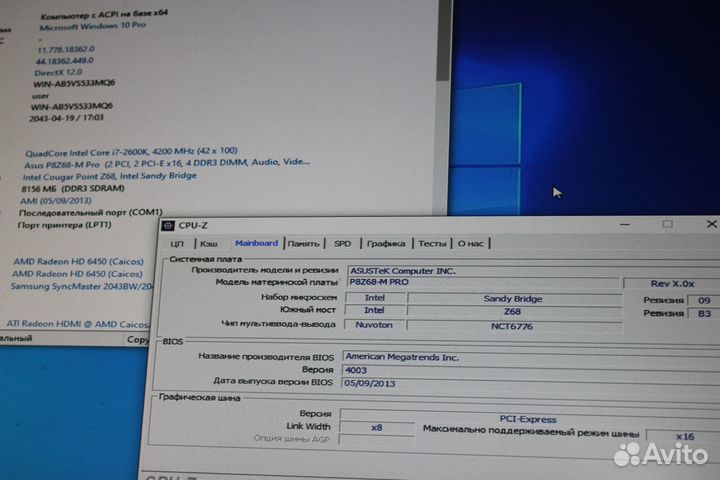The height and width of the screenshot is (480, 720).
Task: Click the vertical scrollbar of report window
Action: point(443,106)
